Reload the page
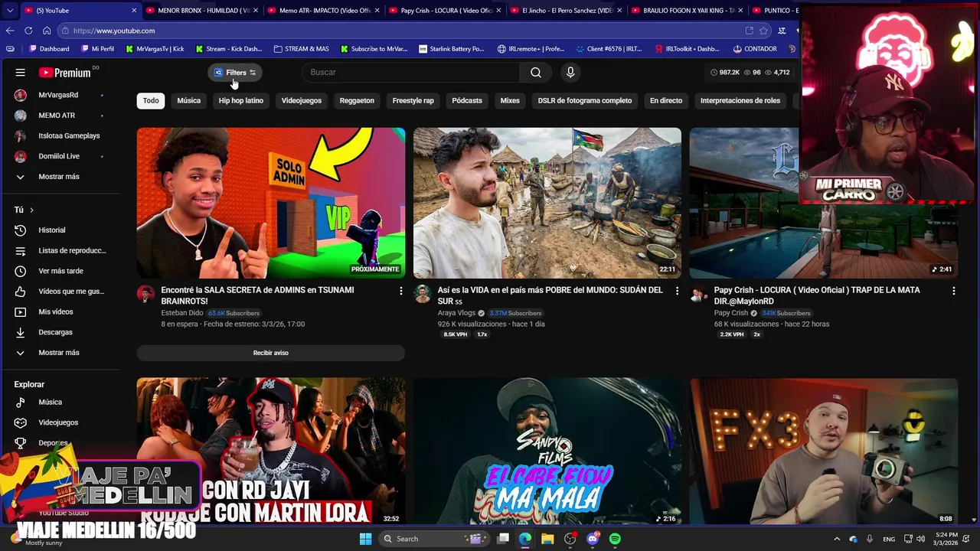The width and height of the screenshot is (980, 551). pos(28,31)
